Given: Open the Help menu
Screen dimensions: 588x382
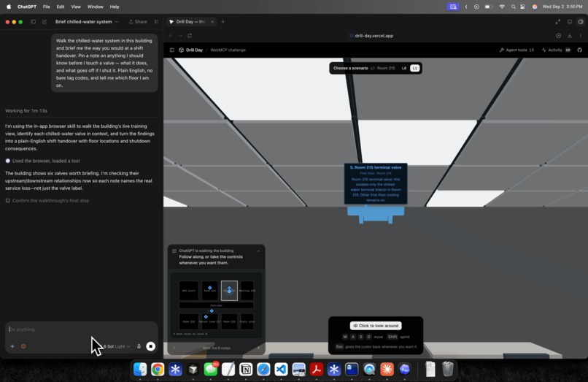Looking at the screenshot, I should coord(115,7).
